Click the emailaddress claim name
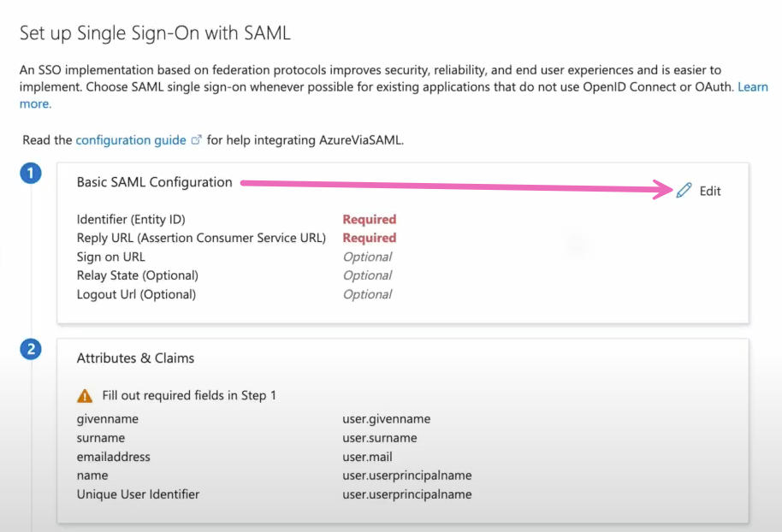This screenshot has height=532, width=782. (x=113, y=457)
